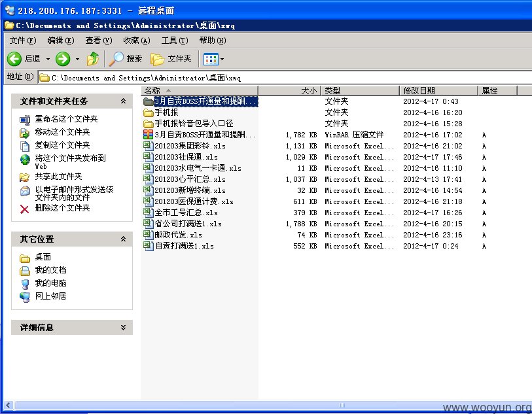This screenshot has width=532, height=414.
Task: Select the Excel icon of 201203社保通.xls
Action: [149, 157]
